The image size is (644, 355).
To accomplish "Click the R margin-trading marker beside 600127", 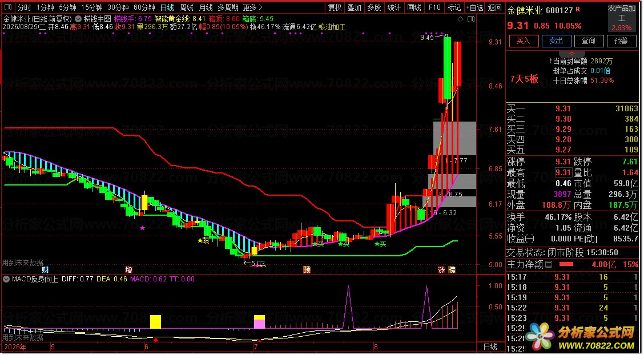I will 578,9.
